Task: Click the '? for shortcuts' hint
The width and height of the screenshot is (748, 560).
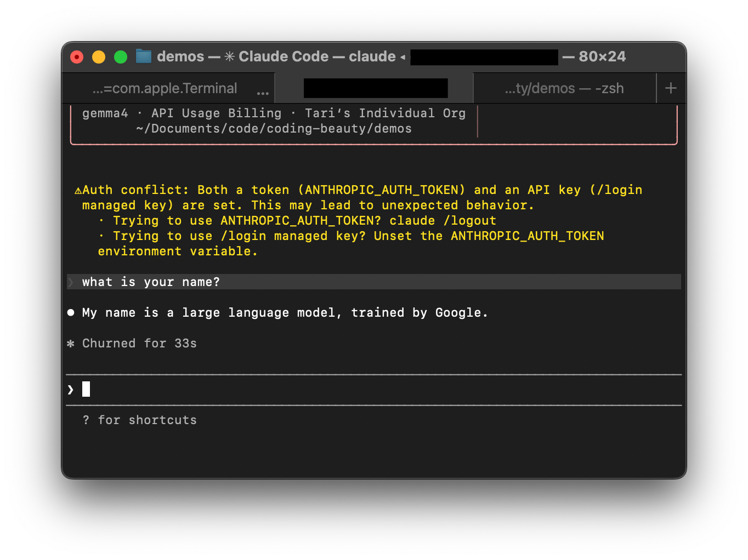Action: (x=139, y=420)
